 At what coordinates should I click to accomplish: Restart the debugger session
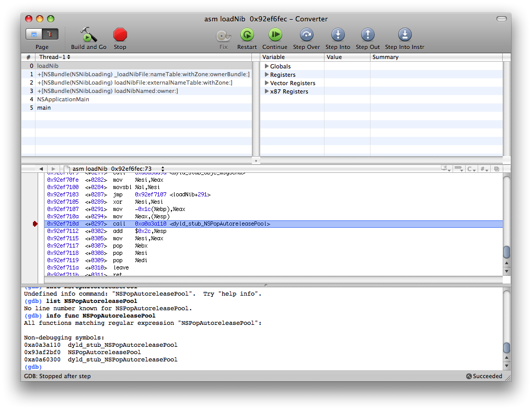point(247,34)
